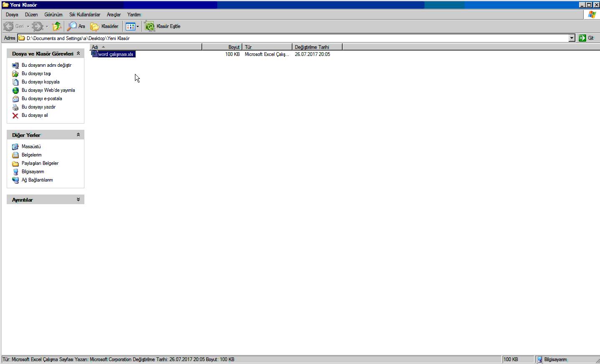Toggle the Klasörler folders pane
Viewport: 600px width, 364px height.
[x=104, y=26]
